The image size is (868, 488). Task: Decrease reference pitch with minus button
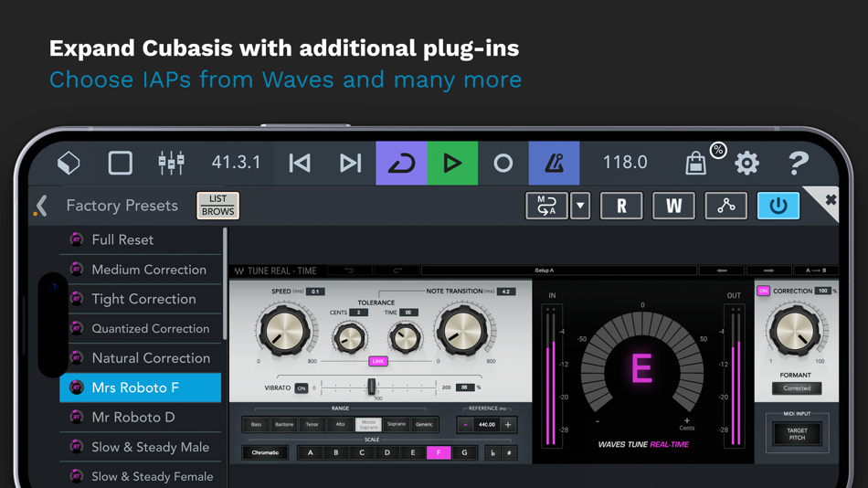[x=466, y=425]
